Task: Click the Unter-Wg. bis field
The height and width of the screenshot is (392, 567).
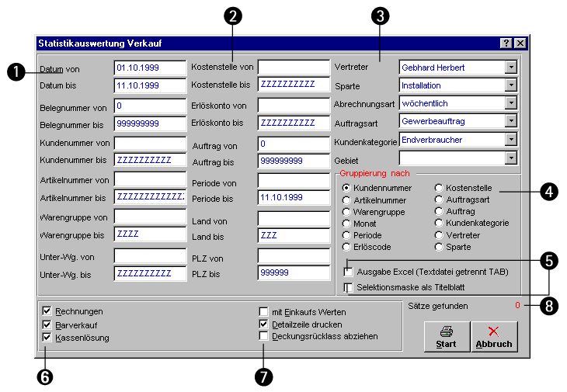Action: (150, 273)
